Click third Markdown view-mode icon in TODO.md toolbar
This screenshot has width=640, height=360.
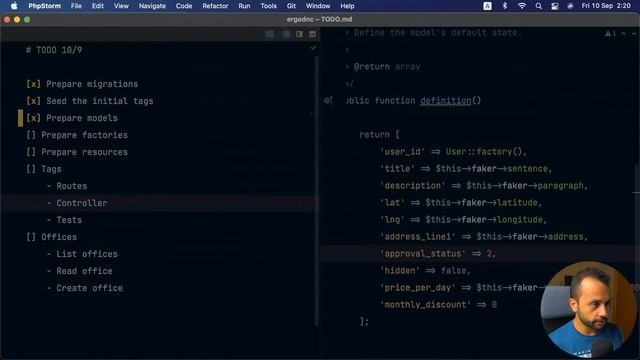pos(300,34)
